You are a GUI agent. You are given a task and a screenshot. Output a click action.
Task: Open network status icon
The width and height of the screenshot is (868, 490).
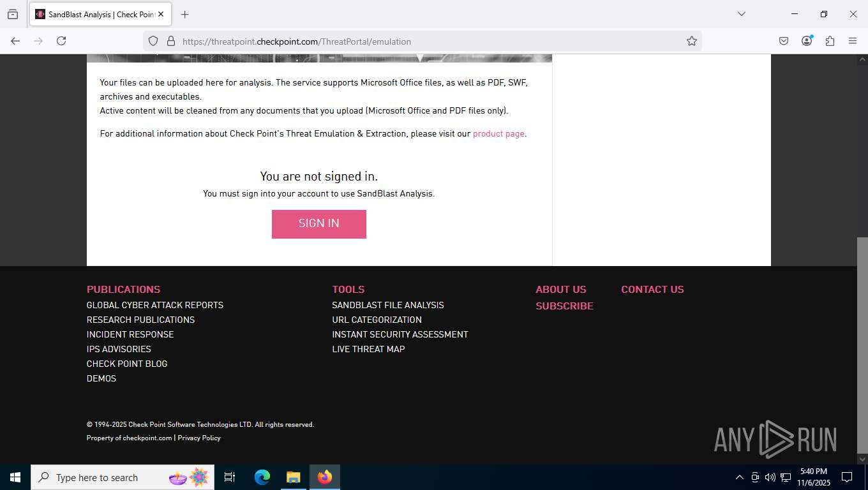[786, 477]
